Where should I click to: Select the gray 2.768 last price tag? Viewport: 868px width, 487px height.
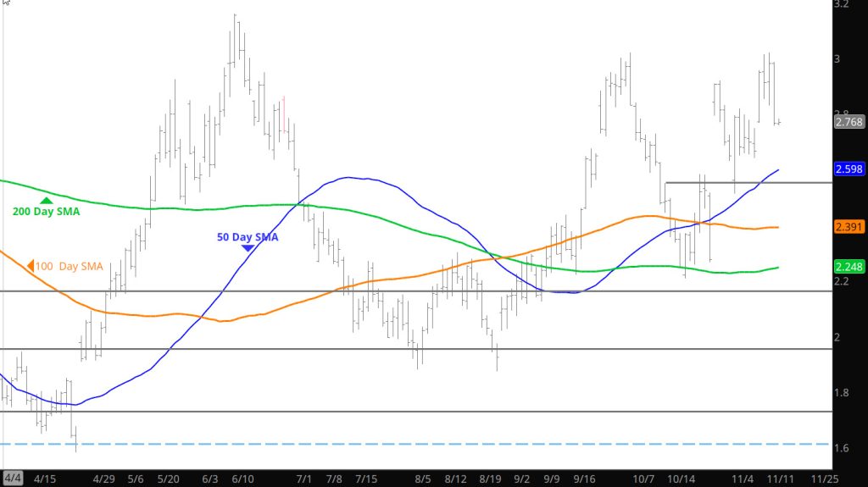pyautogui.click(x=849, y=122)
